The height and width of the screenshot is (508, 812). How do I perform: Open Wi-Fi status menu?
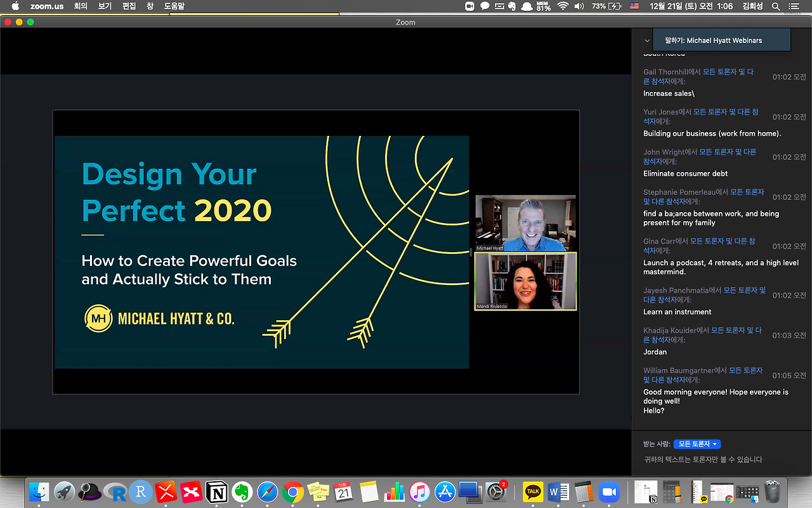click(x=563, y=6)
